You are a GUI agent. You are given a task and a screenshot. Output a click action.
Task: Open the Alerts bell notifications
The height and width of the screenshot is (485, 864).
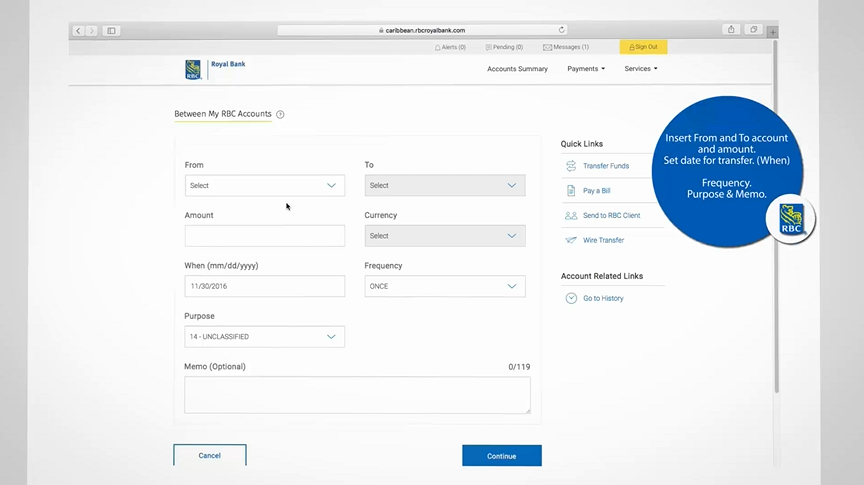pyautogui.click(x=450, y=47)
